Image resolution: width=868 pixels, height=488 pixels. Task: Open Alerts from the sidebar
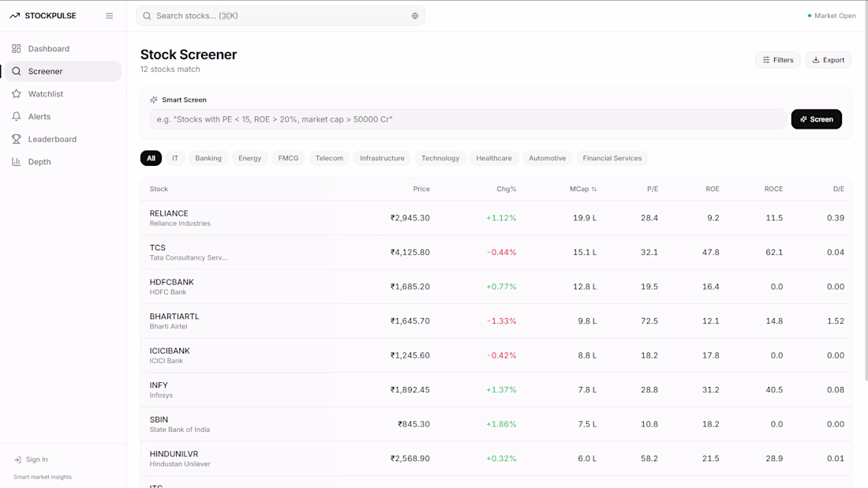[x=63, y=116]
